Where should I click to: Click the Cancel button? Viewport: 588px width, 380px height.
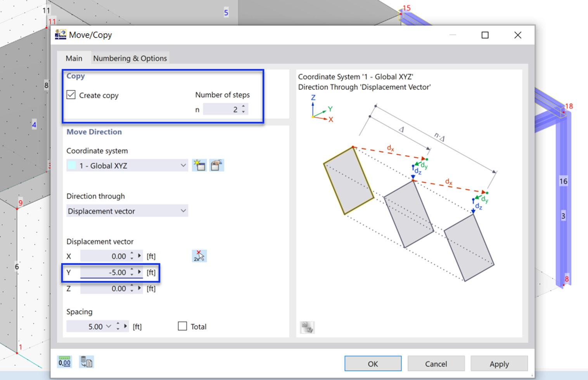tap(436, 364)
